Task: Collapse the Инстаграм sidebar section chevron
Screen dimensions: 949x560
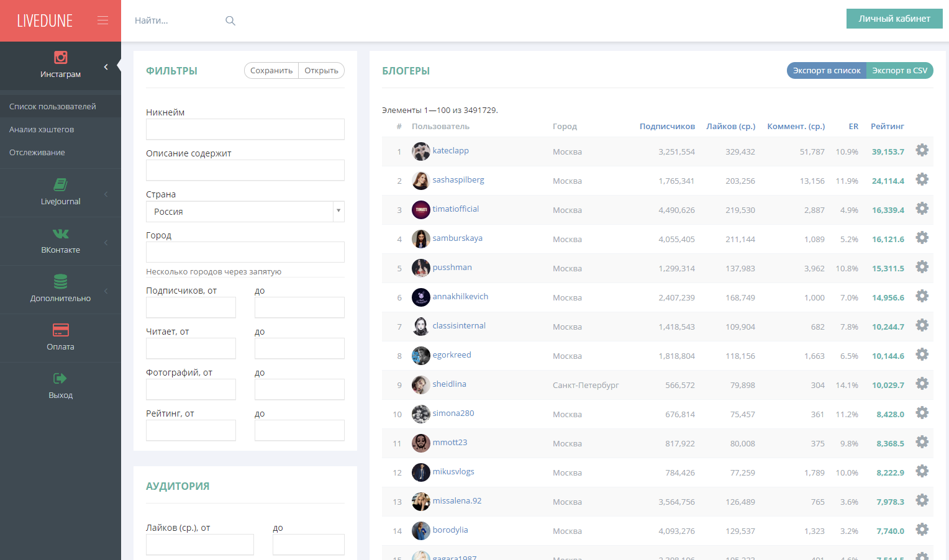Action: pos(106,66)
